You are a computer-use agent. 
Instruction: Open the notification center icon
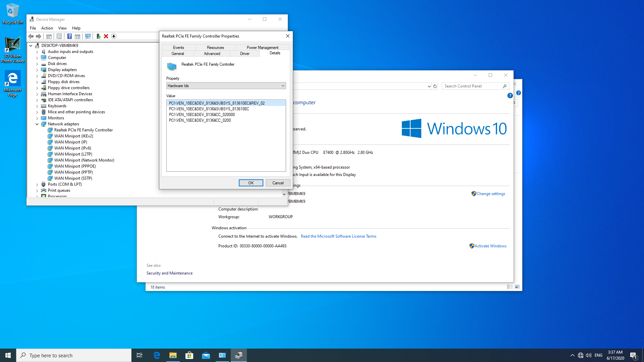click(633, 355)
